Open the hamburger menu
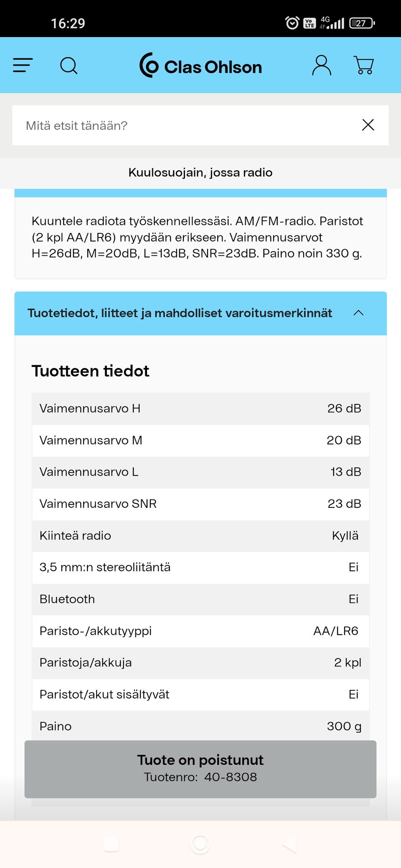This screenshot has width=401, height=868. tap(23, 66)
